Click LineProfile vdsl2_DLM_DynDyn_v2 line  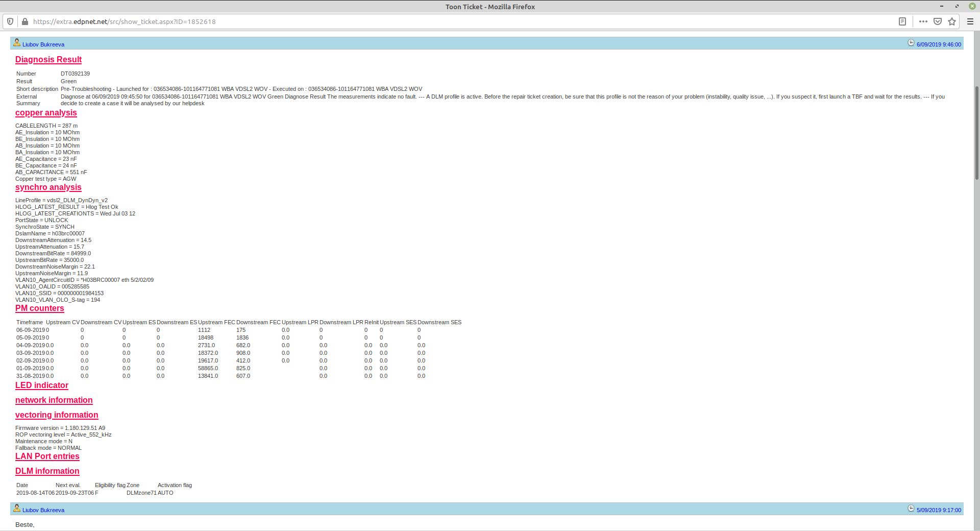click(62, 200)
